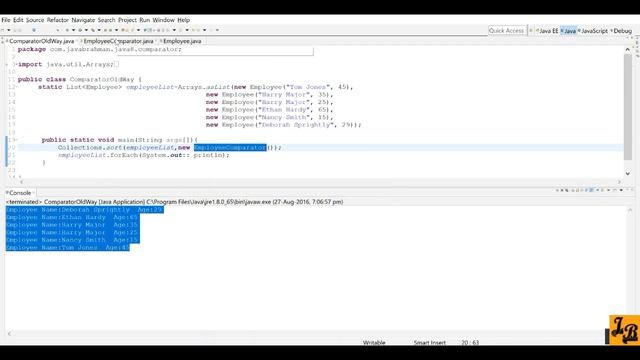
Task: Click the "Deborah Sprightly" string in code
Action: (296, 124)
